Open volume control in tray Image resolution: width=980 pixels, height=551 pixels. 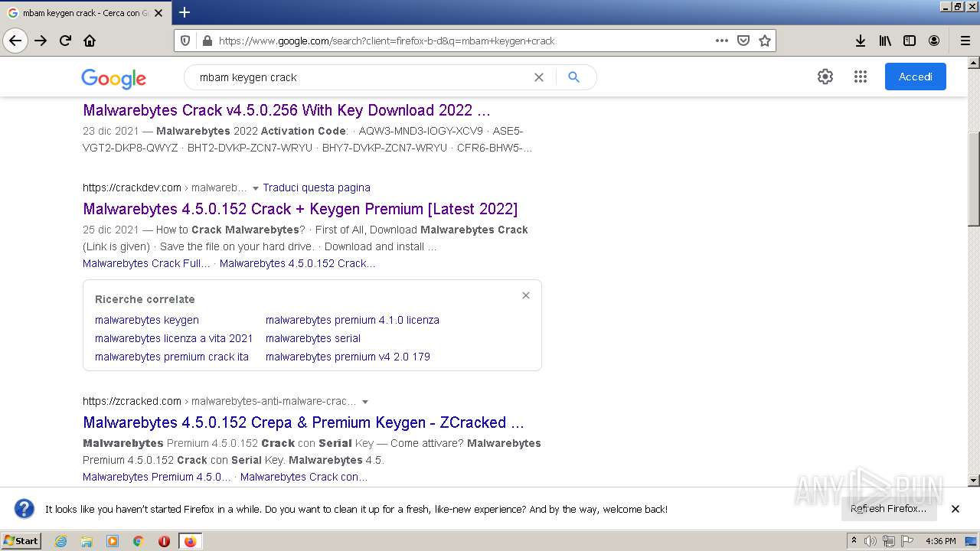871,541
